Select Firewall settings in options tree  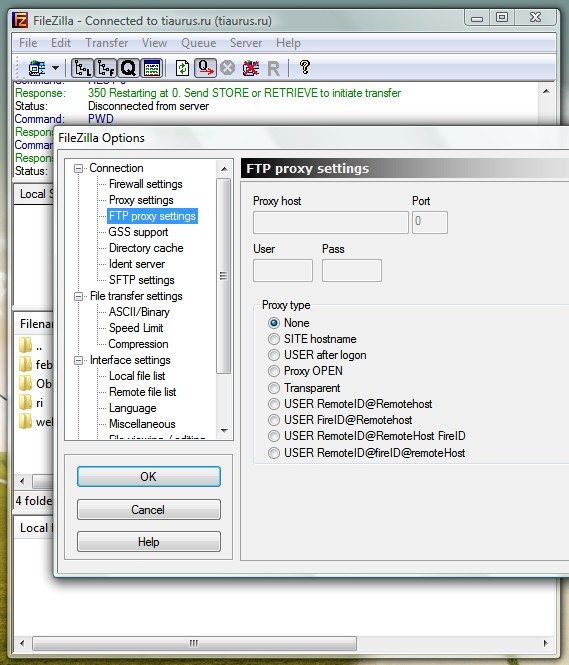click(x=145, y=184)
